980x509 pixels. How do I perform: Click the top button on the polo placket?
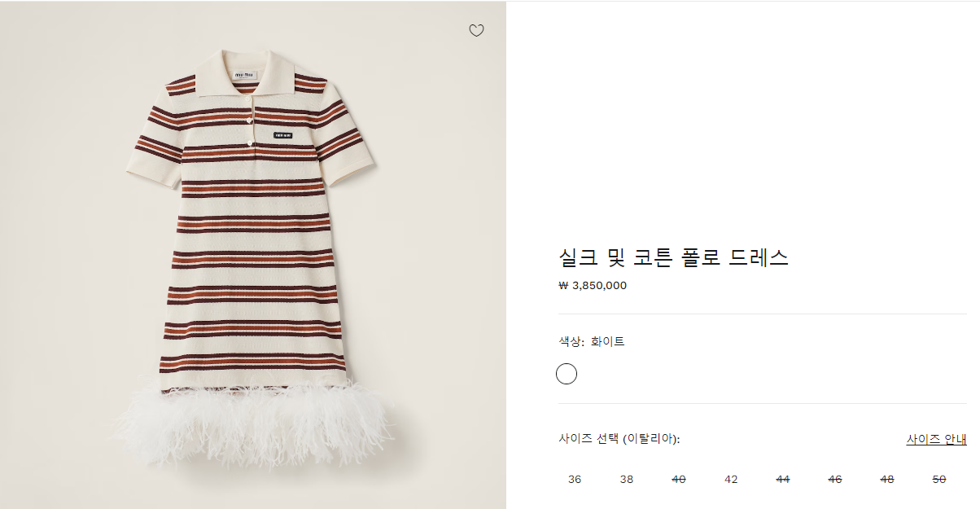click(x=253, y=111)
